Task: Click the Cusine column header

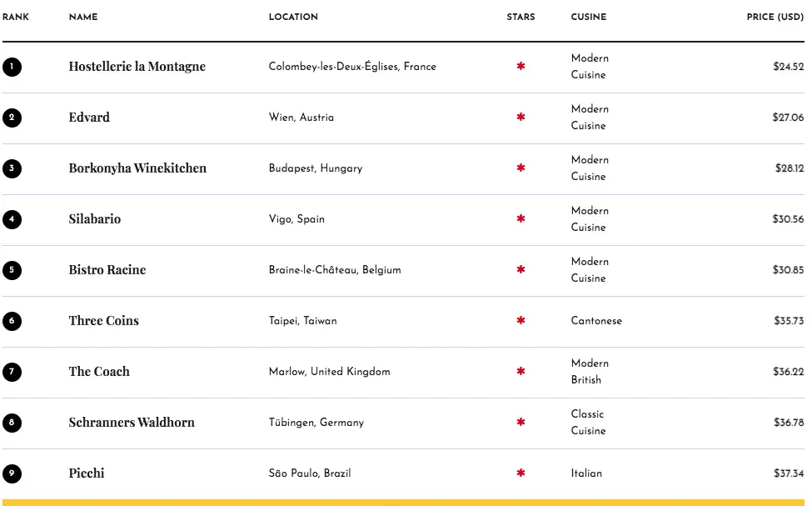Action: (589, 17)
